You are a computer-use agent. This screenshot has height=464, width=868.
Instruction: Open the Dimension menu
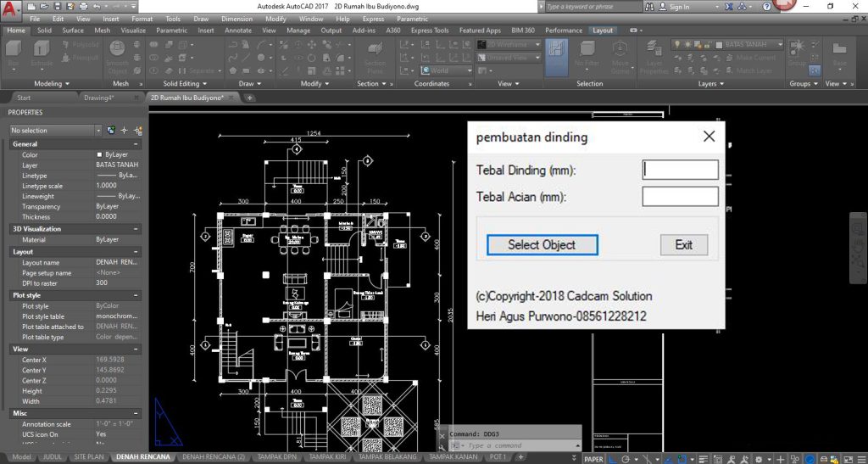[x=236, y=18]
